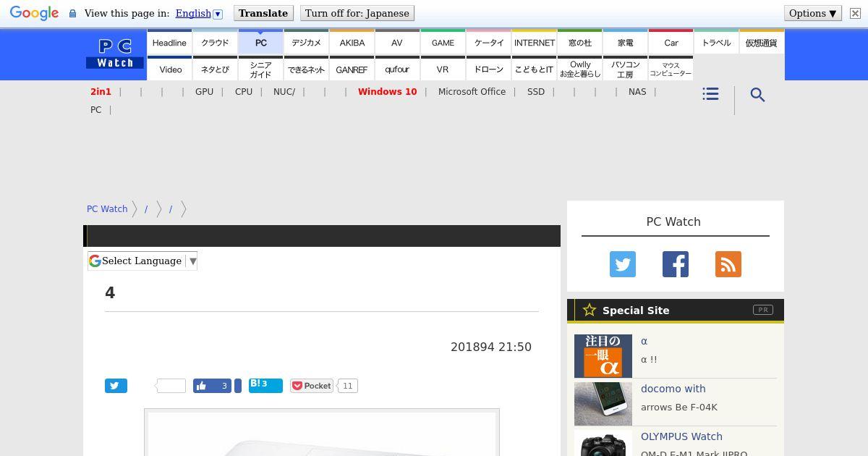
Task: Open the SSD topic link
Action: pyautogui.click(x=536, y=92)
